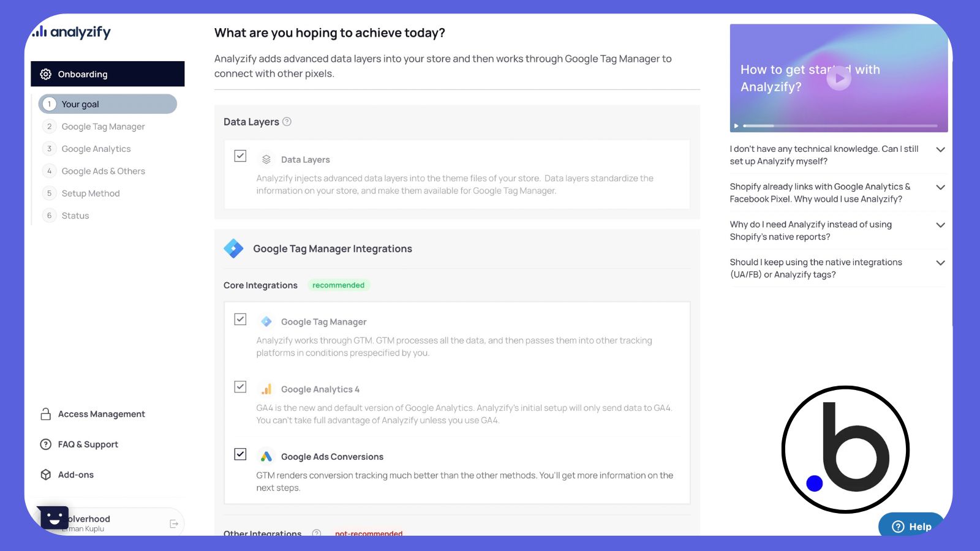
Task: Expand technical knowledge FAQ chevron
Action: coord(941,149)
